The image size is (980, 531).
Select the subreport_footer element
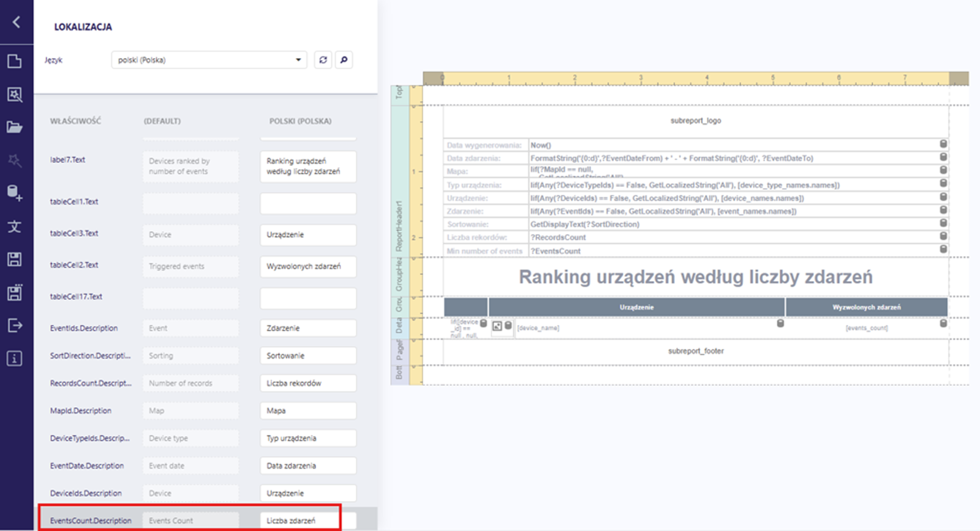[x=695, y=351]
